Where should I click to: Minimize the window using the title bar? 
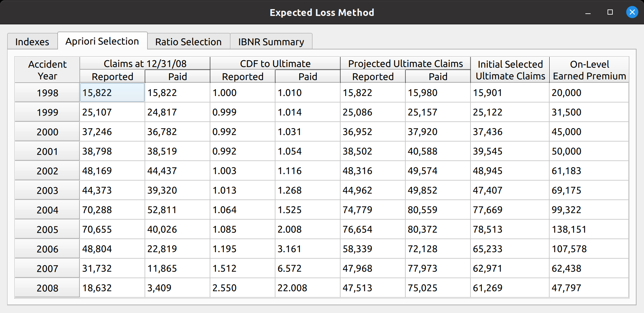click(x=588, y=12)
